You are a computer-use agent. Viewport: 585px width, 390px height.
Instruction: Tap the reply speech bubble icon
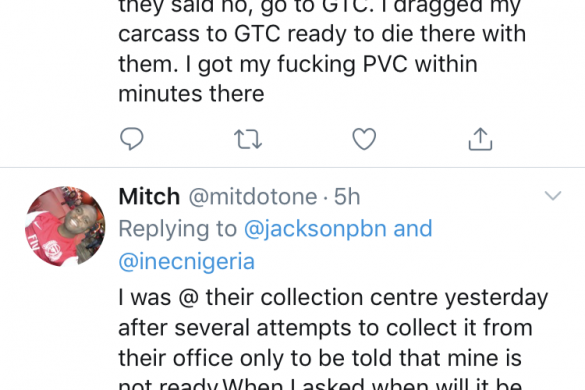coord(131,139)
